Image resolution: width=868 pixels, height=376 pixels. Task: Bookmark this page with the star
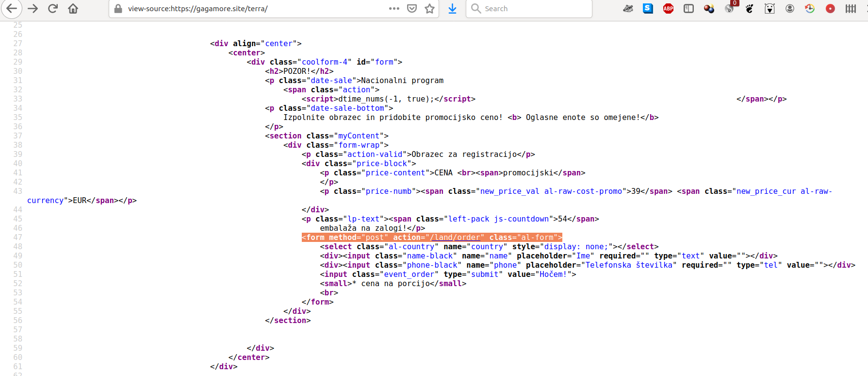pyautogui.click(x=429, y=8)
